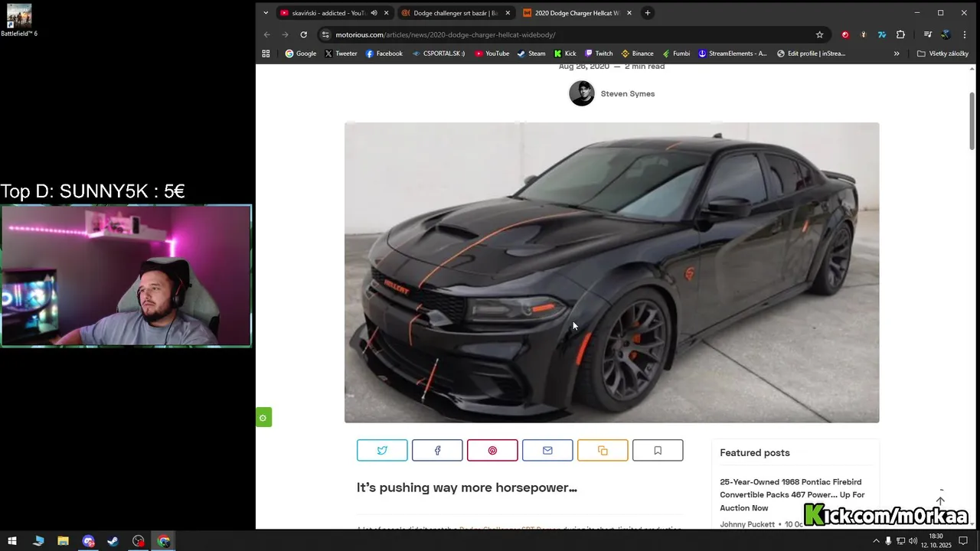
Task: Close the 2020 Dodge Charger Hellcat tab
Action: pyautogui.click(x=629, y=13)
